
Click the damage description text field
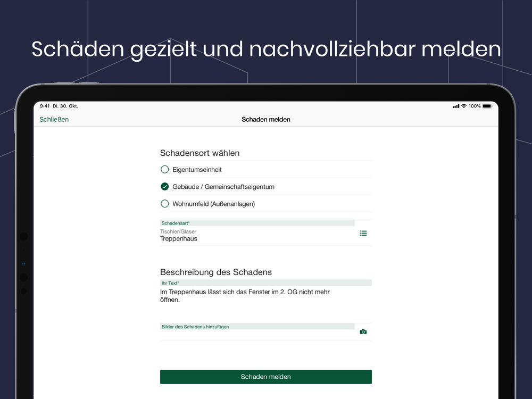pos(265,296)
